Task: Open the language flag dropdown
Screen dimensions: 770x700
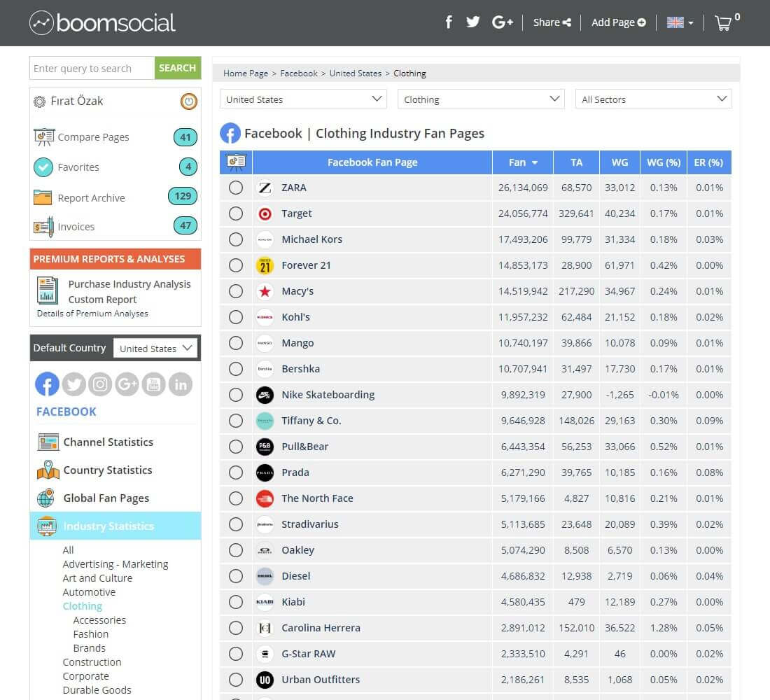Action: pyautogui.click(x=680, y=22)
